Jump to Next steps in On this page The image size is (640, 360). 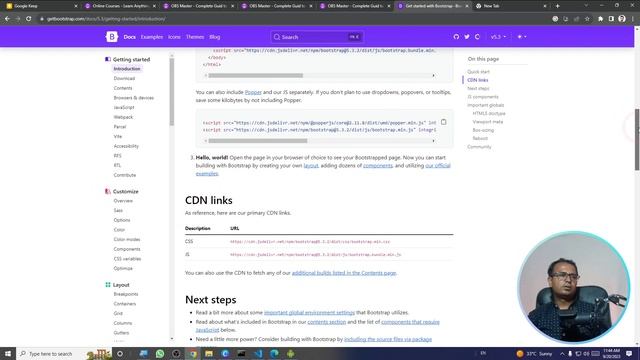pos(478,89)
